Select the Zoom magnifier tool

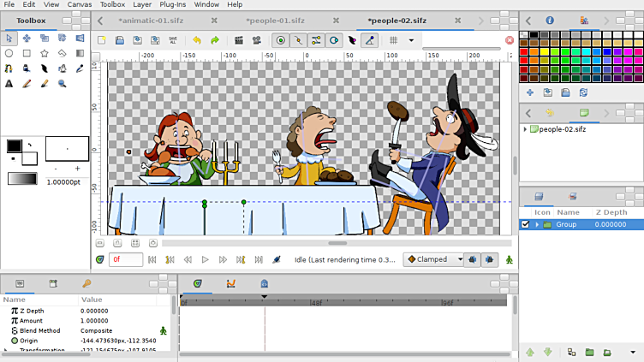pos(62,84)
